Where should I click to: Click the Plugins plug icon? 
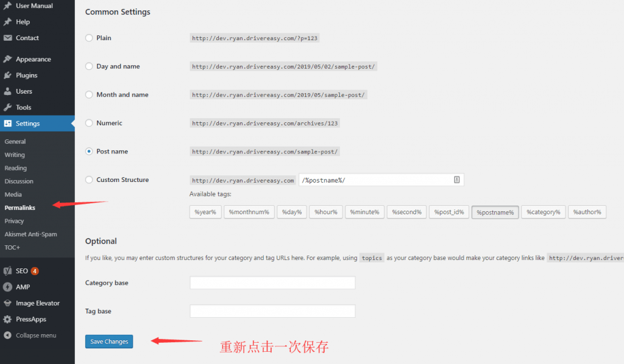point(7,75)
